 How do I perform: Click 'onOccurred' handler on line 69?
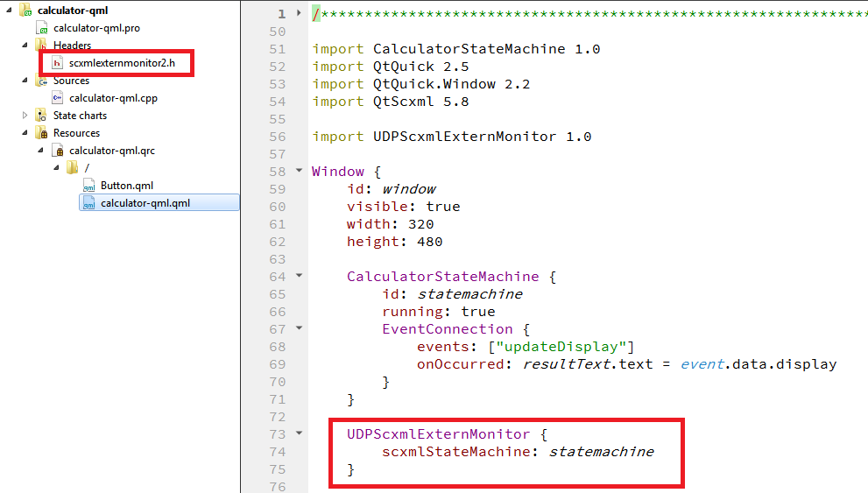pyautogui.click(x=461, y=364)
